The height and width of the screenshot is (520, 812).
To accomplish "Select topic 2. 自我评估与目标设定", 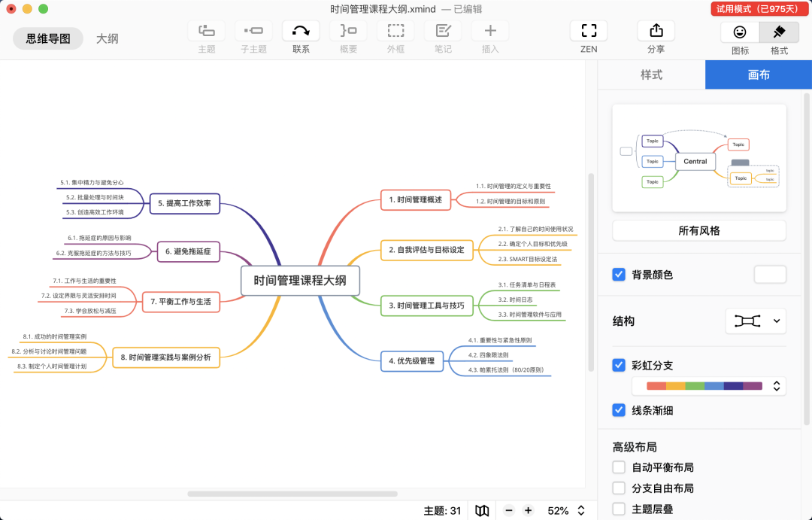I will pos(427,250).
